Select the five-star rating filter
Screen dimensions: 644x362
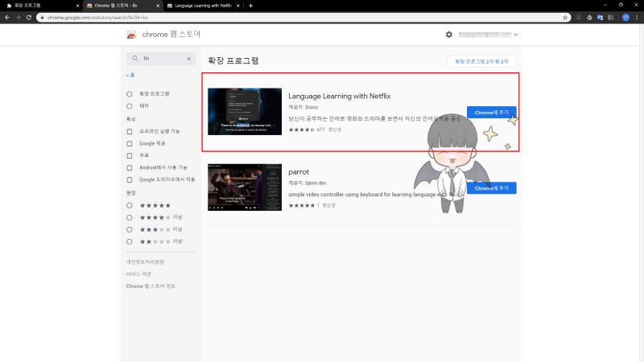point(130,205)
